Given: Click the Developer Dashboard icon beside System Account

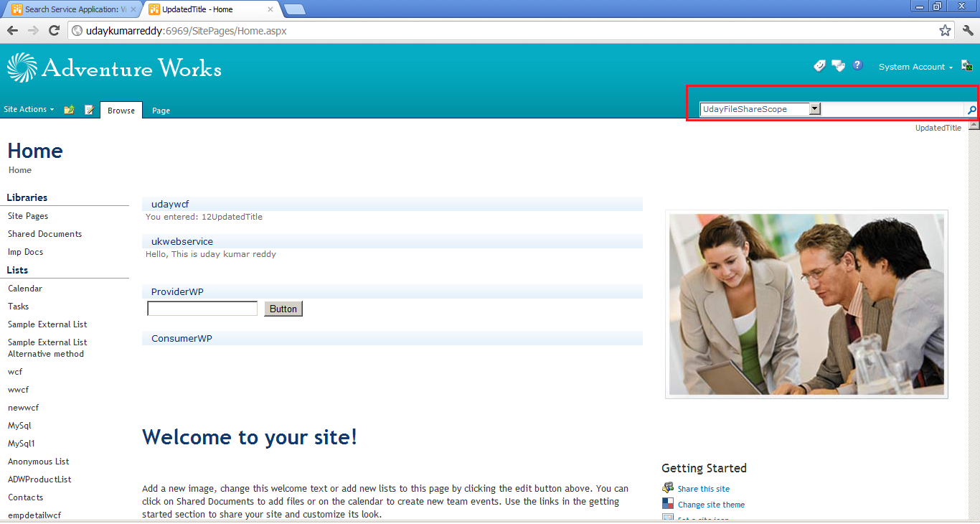Looking at the screenshot, I should pyautogui.click(x=966, y=65).
